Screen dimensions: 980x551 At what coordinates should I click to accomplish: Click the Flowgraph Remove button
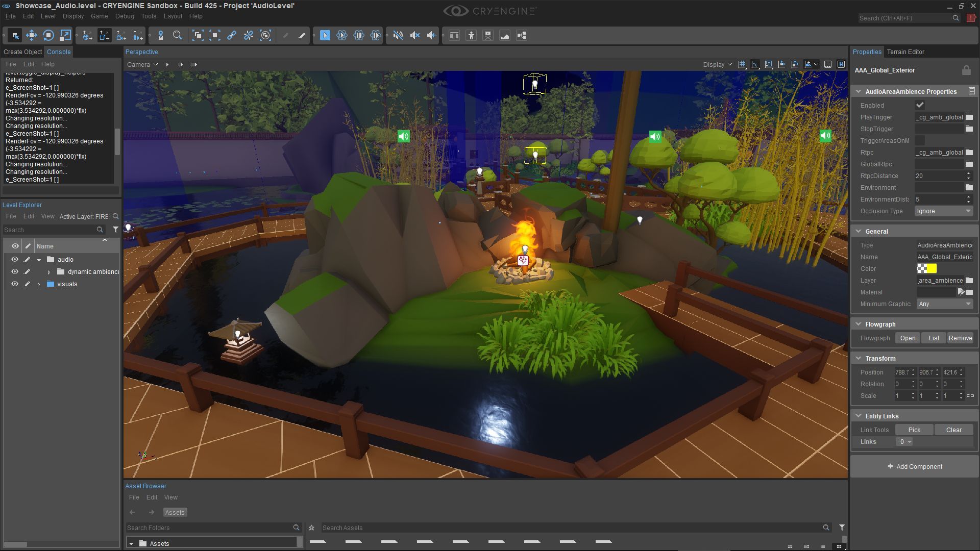tap(960, 338)
